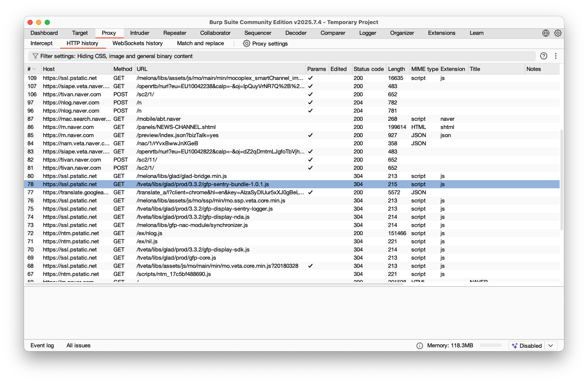Viewport: 588px width, 383px height.
Task: Select request 82 /sc2/11/
Action: [x=292, y=160]
